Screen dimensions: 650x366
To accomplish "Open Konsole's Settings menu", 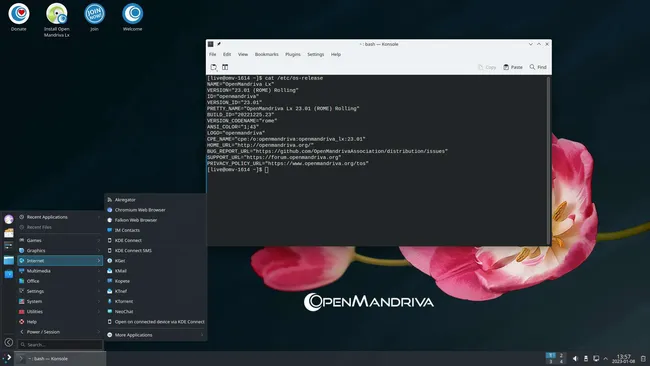I will 315,54.
